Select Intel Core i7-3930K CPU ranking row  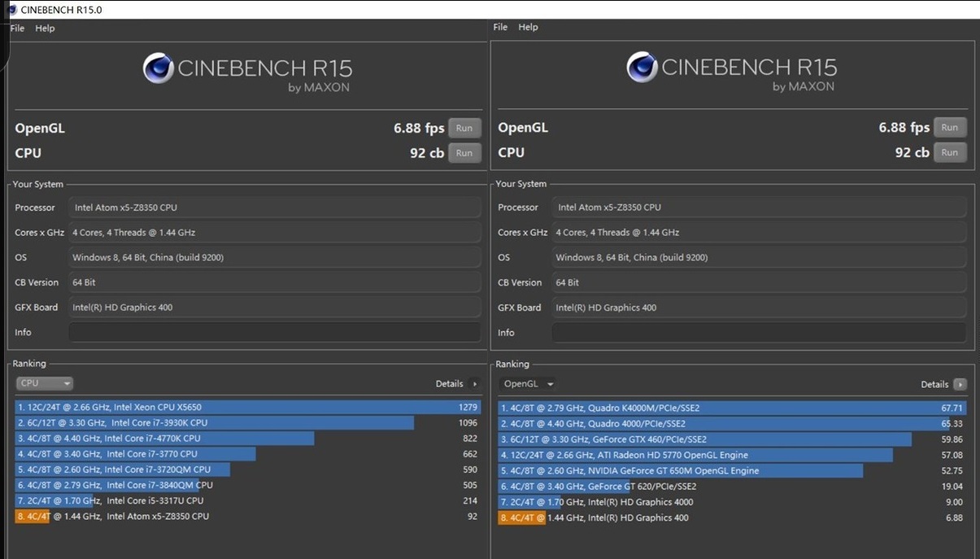point(248,423)
